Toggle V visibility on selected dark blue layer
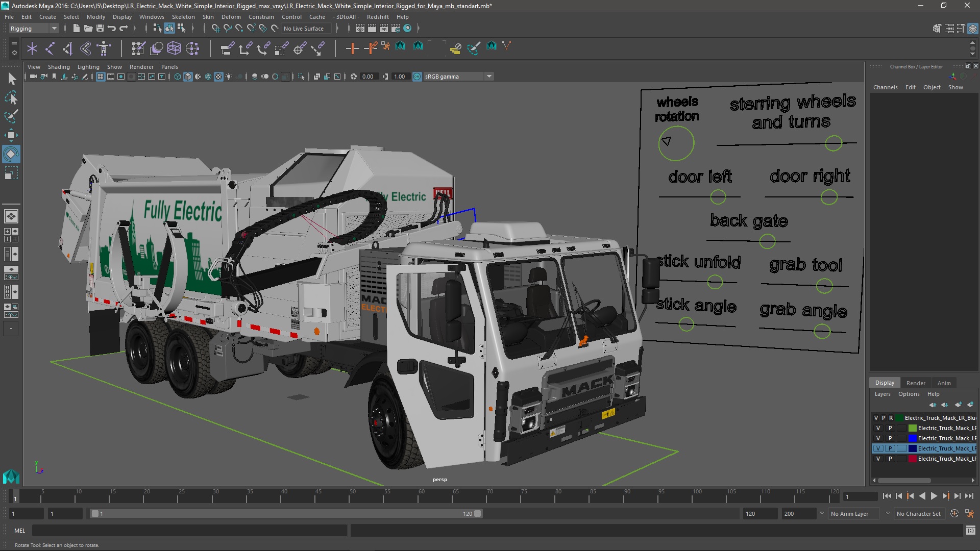The width and height of the screenshot is (980, 551). [x=878, y=448]
